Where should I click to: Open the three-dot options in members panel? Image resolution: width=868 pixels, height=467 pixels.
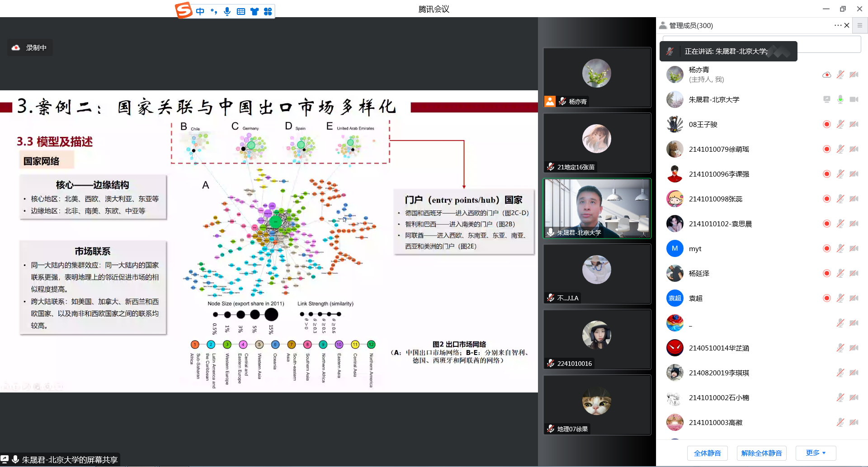[838, 25]
